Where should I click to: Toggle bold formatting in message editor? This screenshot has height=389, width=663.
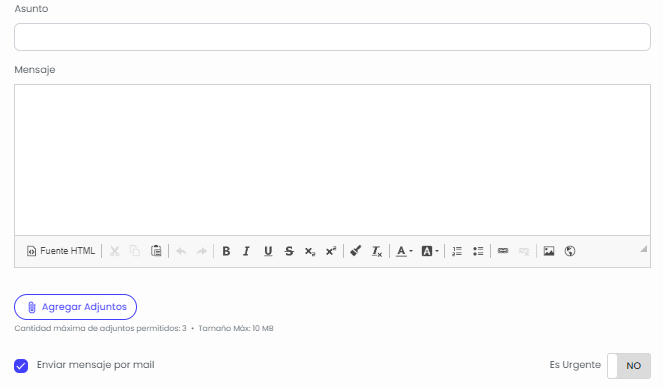coord(226,251)
